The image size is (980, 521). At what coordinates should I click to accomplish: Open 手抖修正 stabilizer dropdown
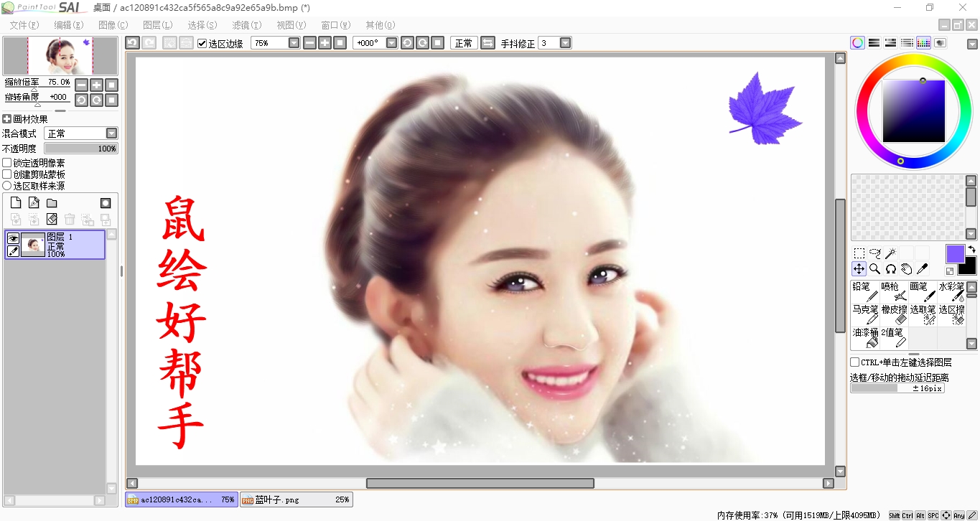[x=565, y=43]
